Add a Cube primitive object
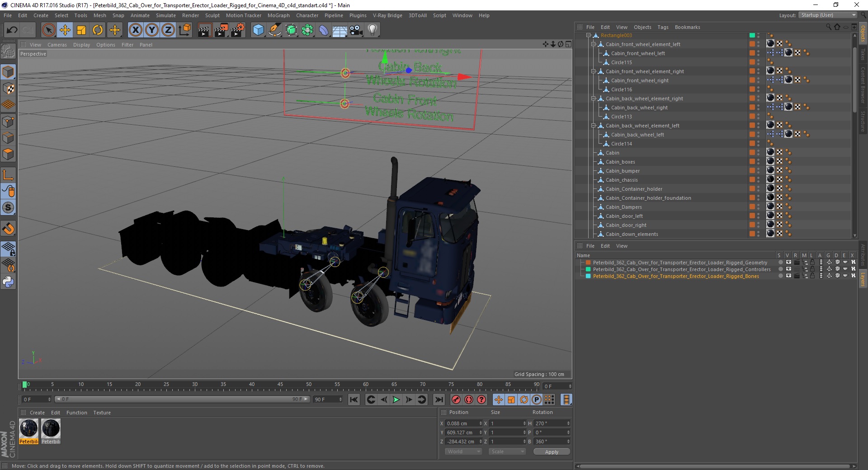Image resolution: width=868 pixels, height=470 pixels. coord(258,30)
